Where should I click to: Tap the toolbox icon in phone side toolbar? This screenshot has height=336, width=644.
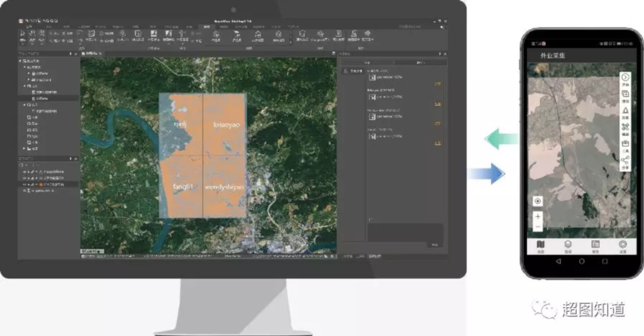[x=625, y=143]
